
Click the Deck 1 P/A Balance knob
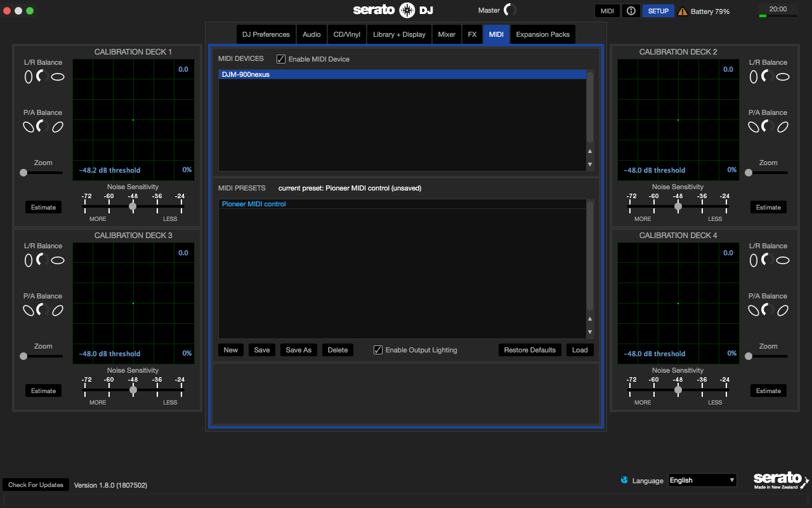(x=43, y=126)
